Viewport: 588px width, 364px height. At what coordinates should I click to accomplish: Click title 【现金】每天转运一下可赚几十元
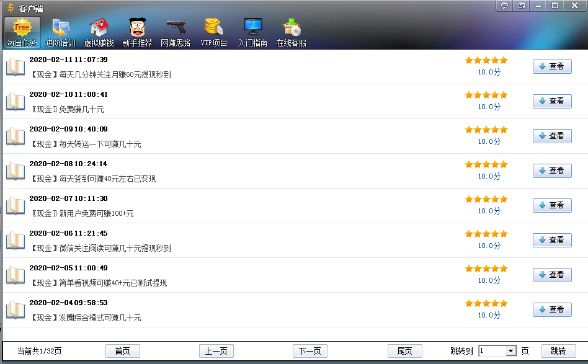86,144
